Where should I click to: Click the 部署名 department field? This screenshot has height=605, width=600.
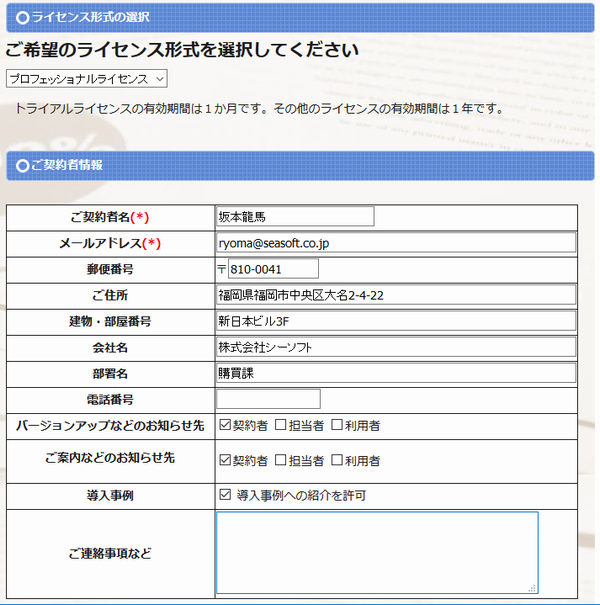pyautogui.click(x=395, y=373)
